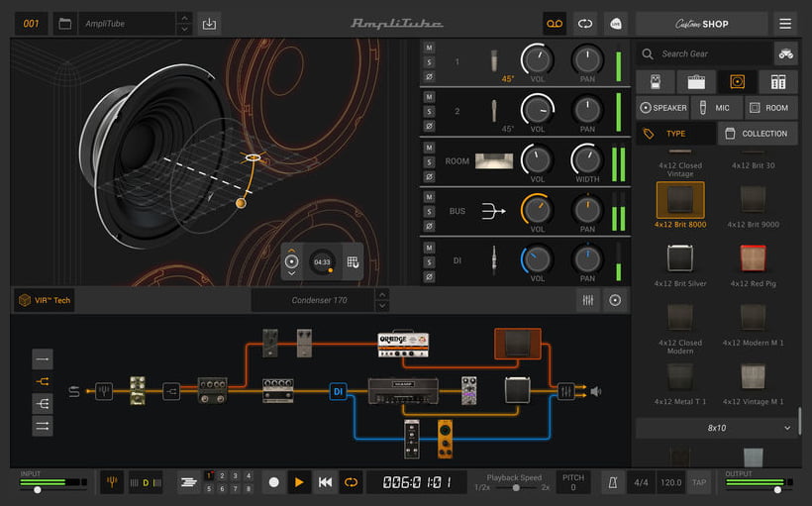
Task: Open the mixer view icon
Action: pyautogui.click(x=588, y=300)
